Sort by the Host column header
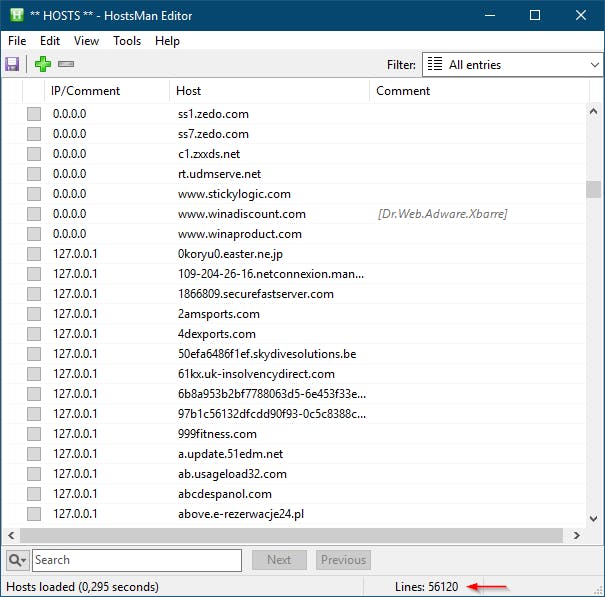 [269, 91]
